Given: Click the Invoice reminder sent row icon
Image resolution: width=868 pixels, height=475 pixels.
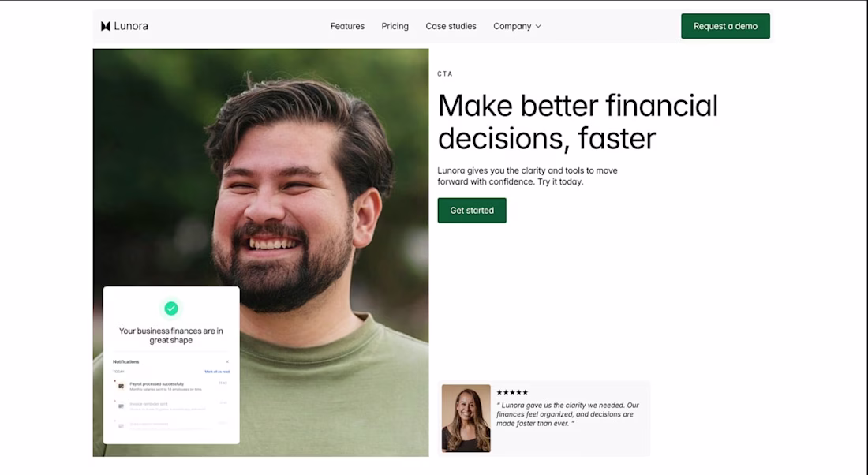Looking at the screenshot, I should (122, 406).
